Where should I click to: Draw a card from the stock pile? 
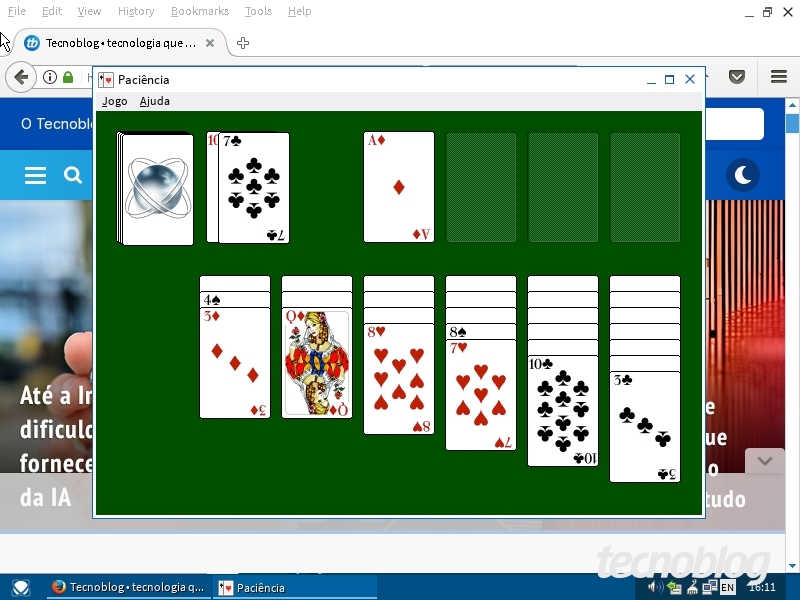tap(155, 188)
